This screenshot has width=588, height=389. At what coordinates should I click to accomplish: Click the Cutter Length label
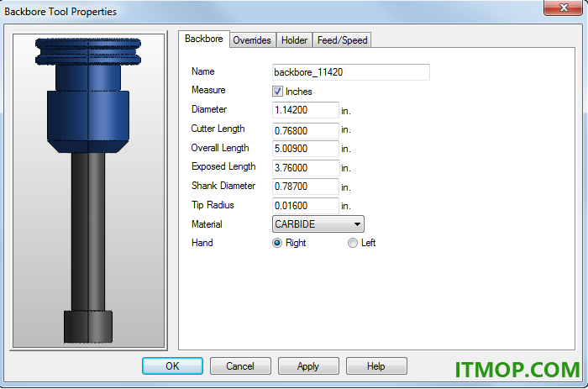218,129
